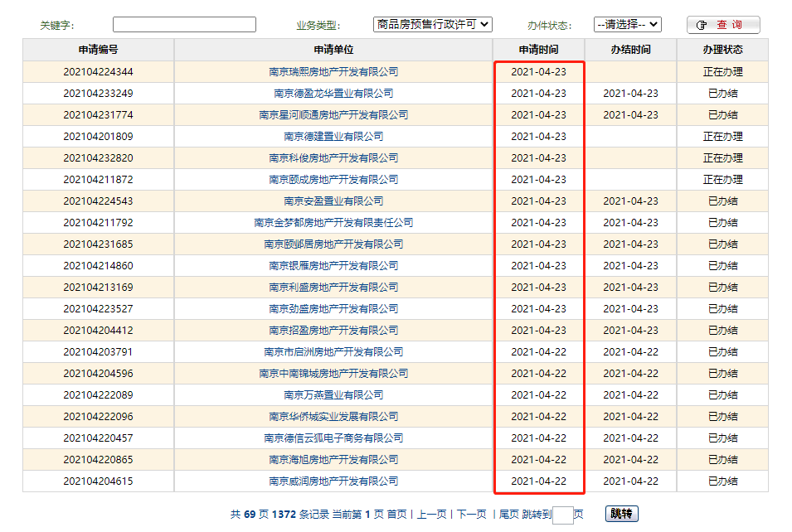
Task: Click the 查询 search button
Action: point(722,25)
